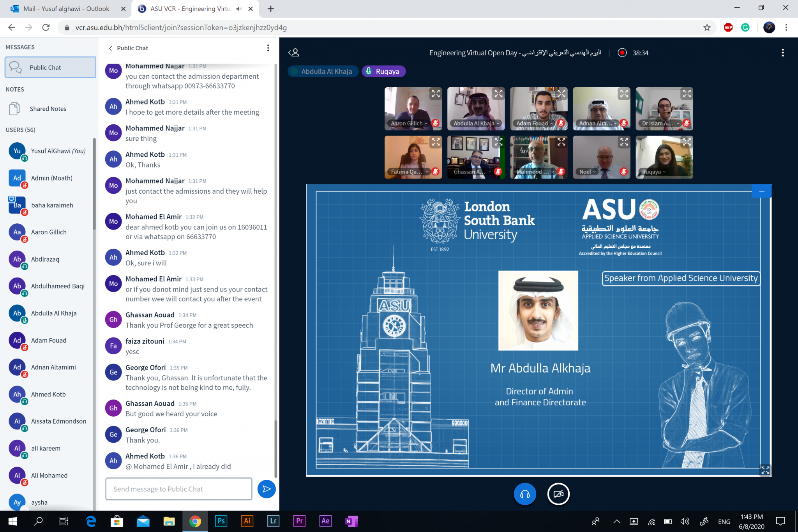
Task: Open the Chrome profile avatar
Action: 769,27
